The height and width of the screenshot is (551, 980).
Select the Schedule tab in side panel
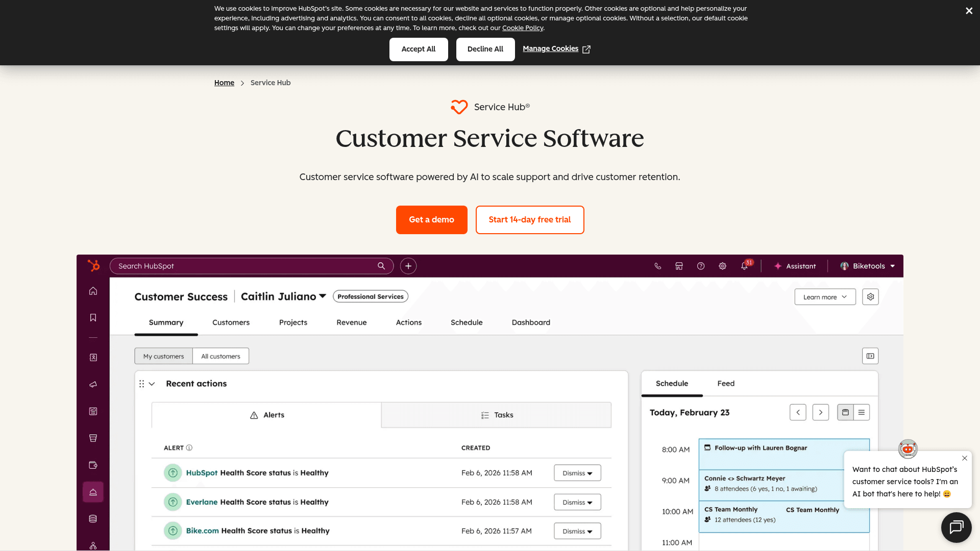pos(672,384)
